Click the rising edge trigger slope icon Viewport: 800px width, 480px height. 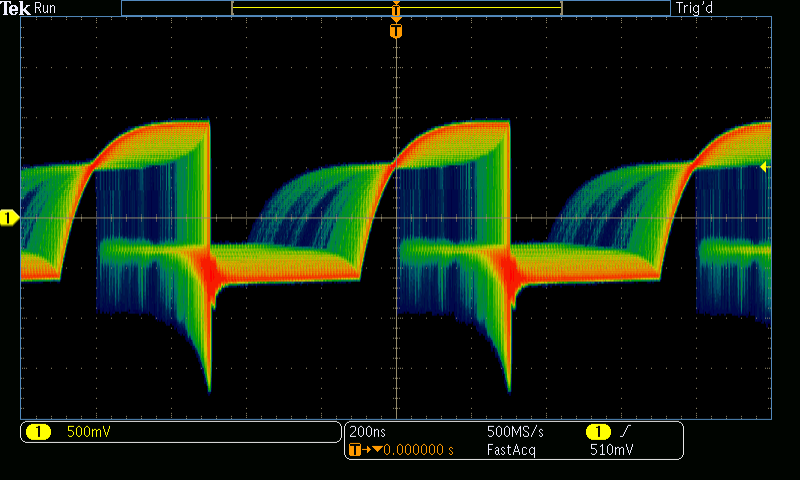625,432
